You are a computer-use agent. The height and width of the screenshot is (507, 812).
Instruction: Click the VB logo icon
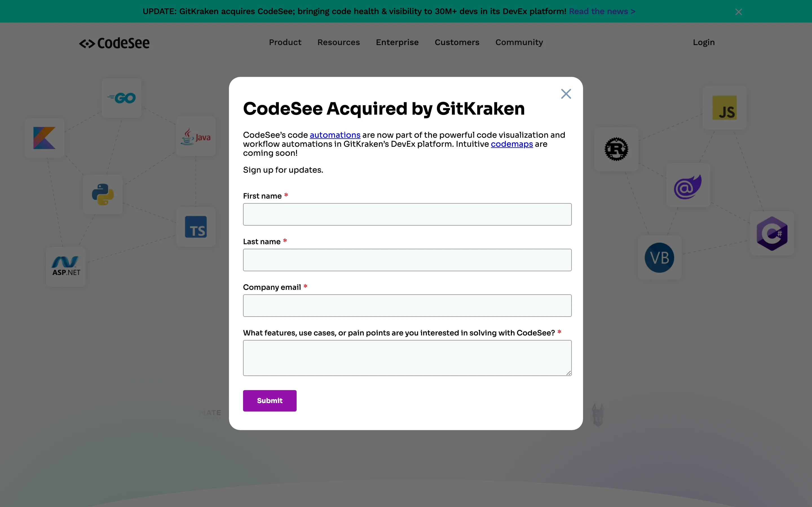pos(659,257)
